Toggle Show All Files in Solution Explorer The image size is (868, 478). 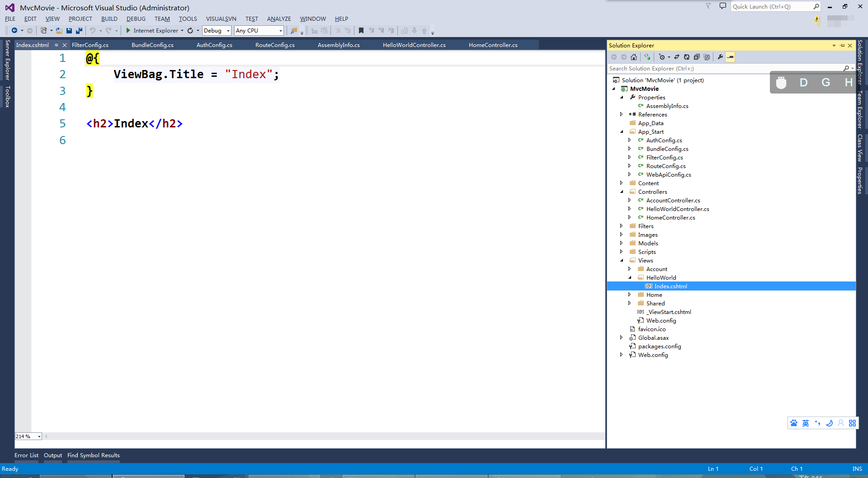[707, 57]
